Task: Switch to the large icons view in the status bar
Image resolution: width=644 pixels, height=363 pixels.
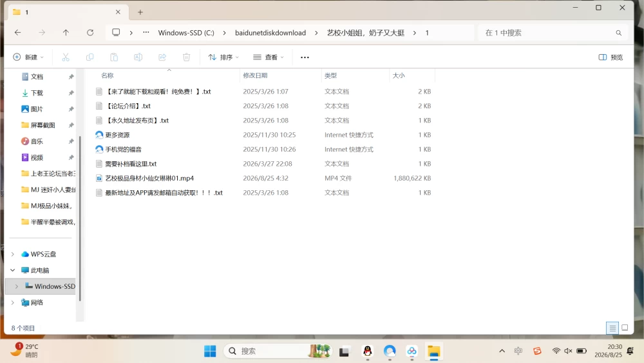Action: pyautogui.click(x=625, y=328)
